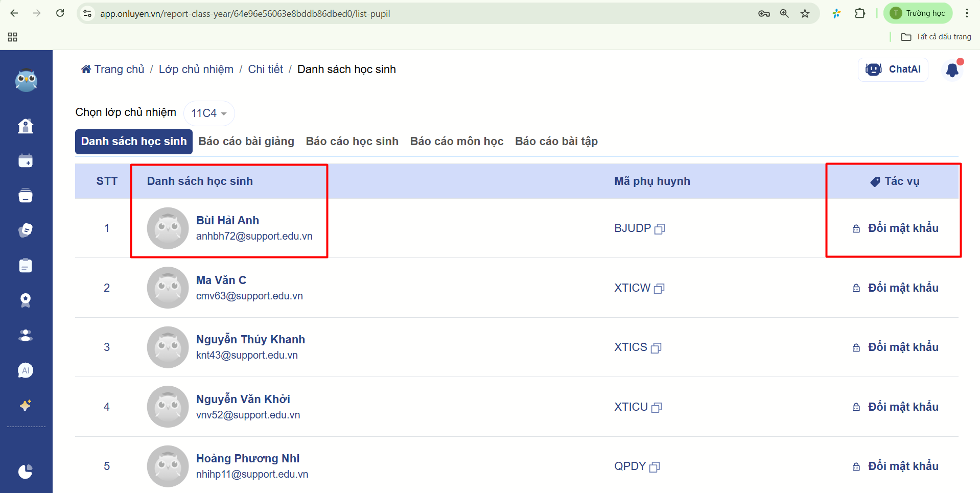
Task: Click the sparkle star sidebar icon
Action: [x=26, y=405]
